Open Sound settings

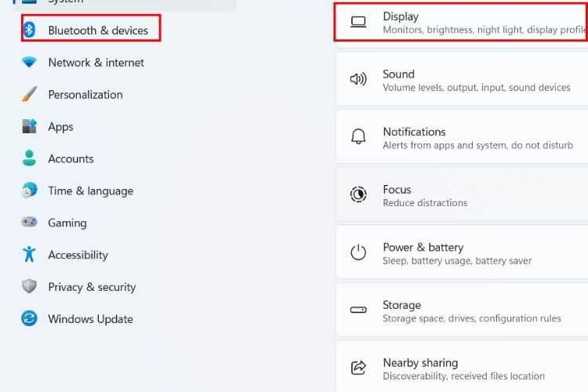tap(461, 80)
